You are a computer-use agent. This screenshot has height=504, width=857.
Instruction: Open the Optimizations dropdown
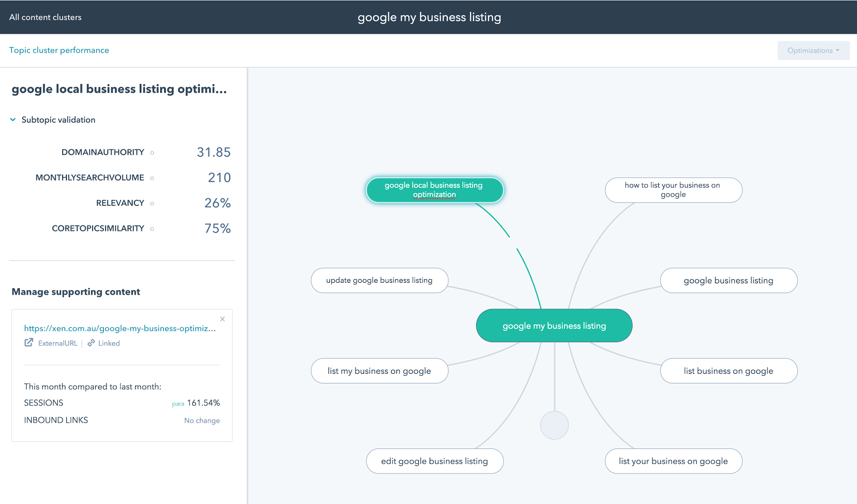click(813, 50)
